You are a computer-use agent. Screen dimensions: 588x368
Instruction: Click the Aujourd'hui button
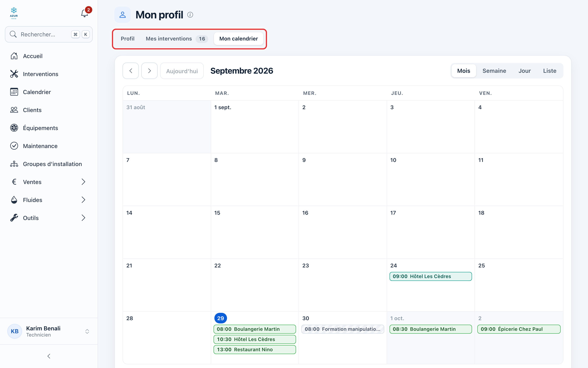[x=182, y=71]
